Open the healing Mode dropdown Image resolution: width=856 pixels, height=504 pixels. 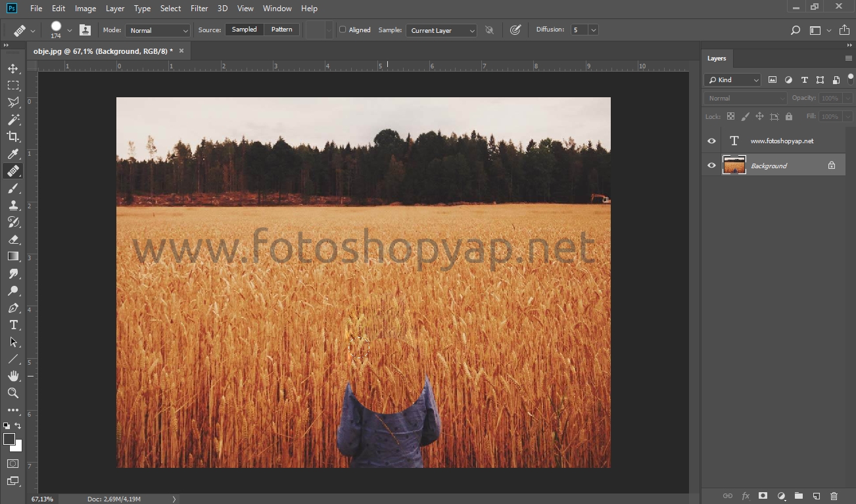click(x=158, y=30)
